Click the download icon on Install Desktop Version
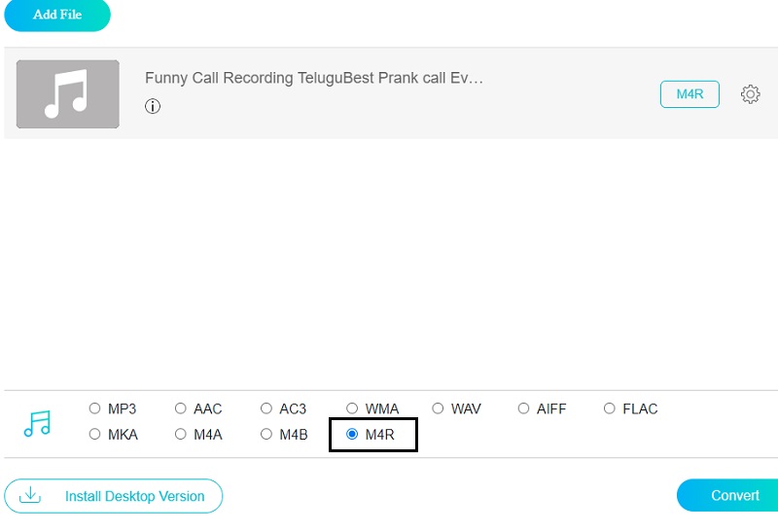This screenshot has width=778, height=532. coord(31,495)
